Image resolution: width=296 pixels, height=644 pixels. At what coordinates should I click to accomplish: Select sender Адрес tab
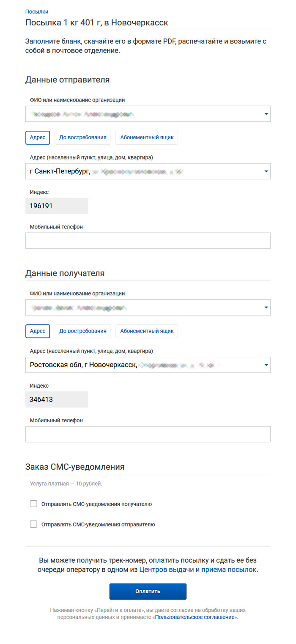pyautogui.click(x=38, y=138)
